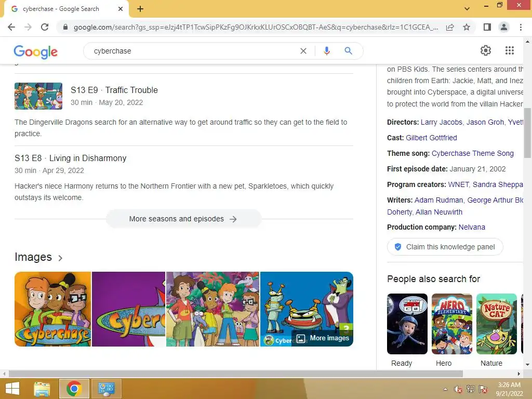Viewport: 532px width, 399px height.
Task: Clear the search box with the X
Action: pos(303,51)
